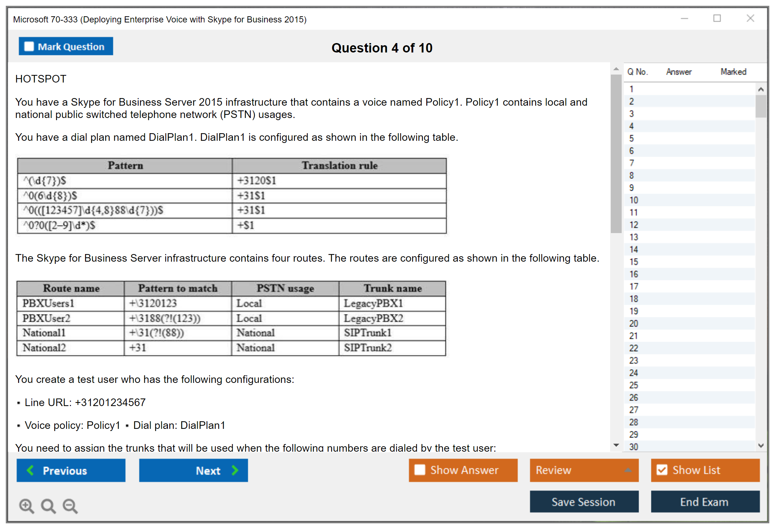
Task: Click the reset zoom magnifier icon
Action: (x=48, y=506)
